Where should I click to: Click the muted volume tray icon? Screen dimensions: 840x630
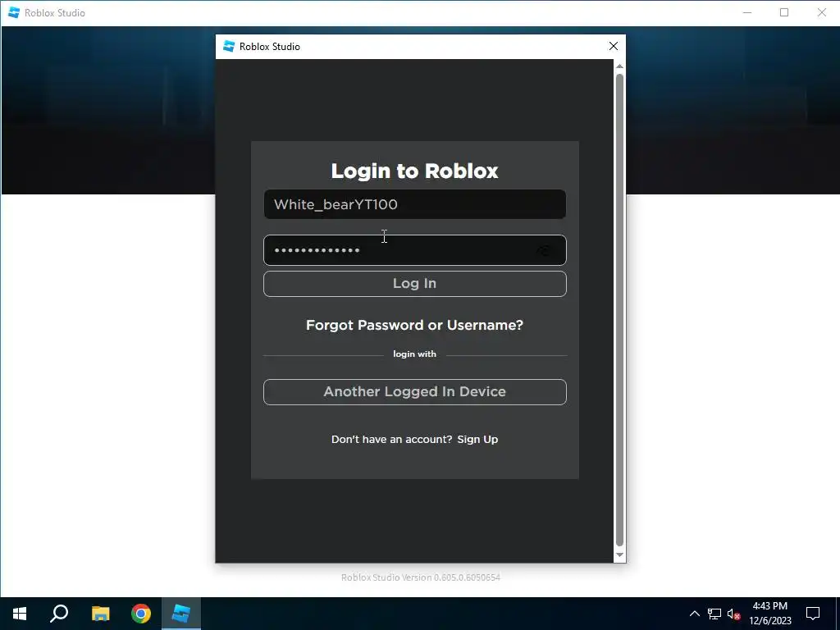(734, 614)
